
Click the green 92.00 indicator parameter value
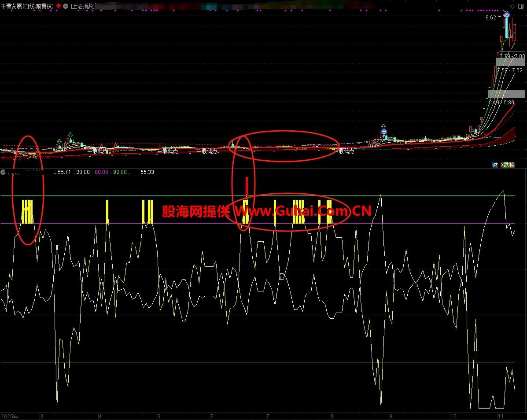120,172
